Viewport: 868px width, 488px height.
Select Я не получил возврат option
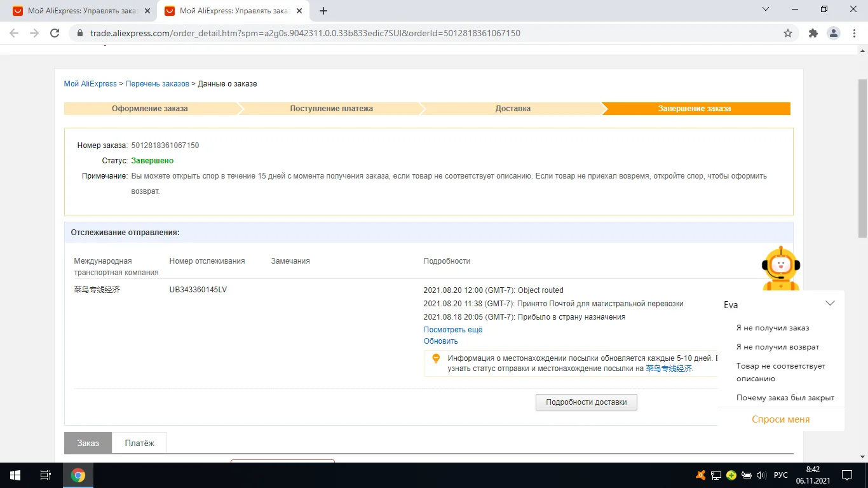778,347
